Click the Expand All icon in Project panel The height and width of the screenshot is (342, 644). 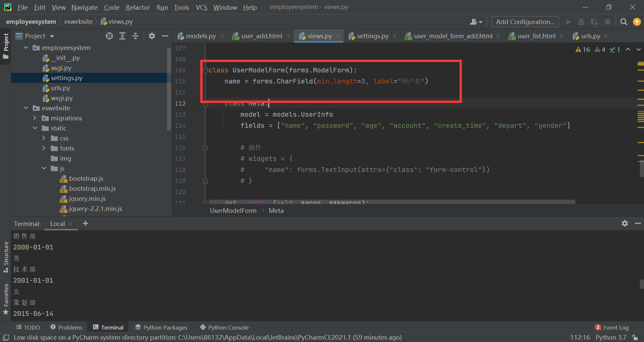(x=122, y=36)
